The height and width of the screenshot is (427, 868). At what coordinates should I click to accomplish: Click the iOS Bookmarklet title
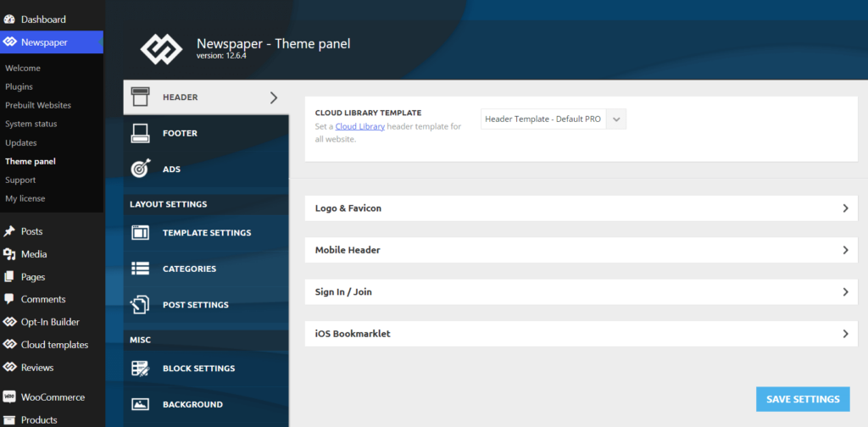353,334
